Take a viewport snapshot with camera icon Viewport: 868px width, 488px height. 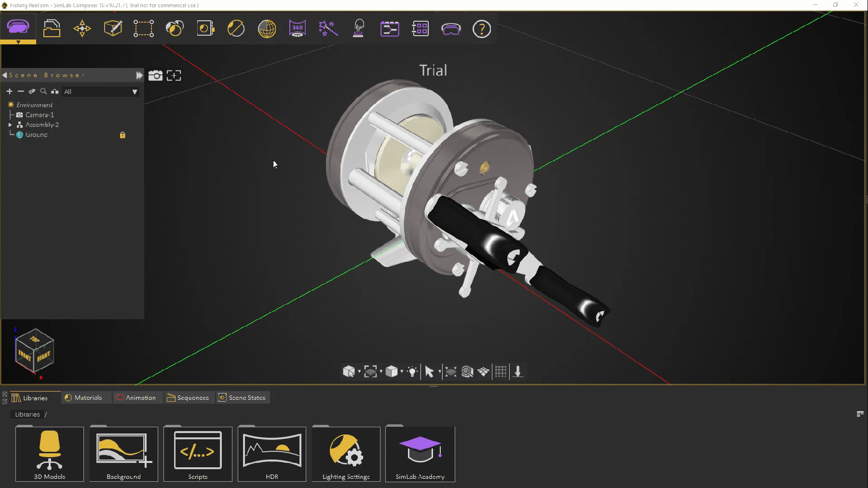coord(155,75)
